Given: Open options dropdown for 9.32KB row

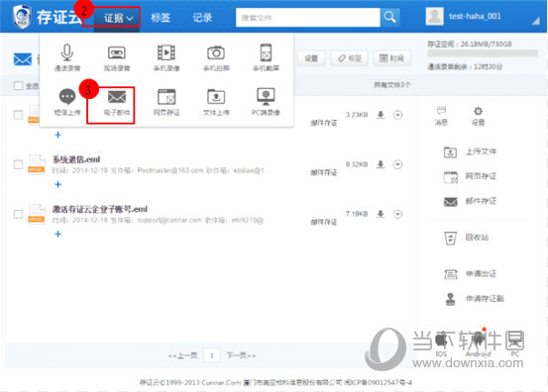Looking at the screenshot, I should (397, 164).
